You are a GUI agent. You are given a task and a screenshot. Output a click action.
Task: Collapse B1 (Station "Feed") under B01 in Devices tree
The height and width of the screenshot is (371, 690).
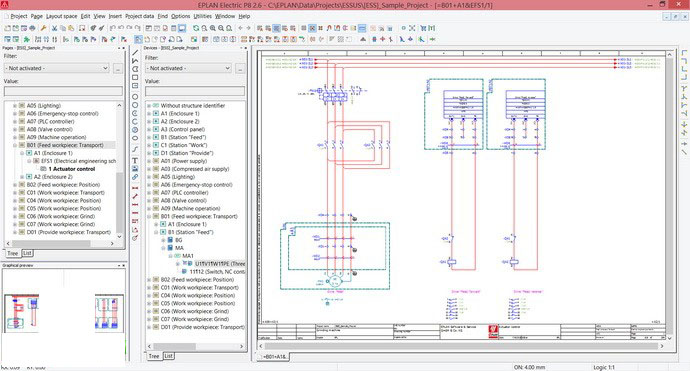(x=156, y=232)
